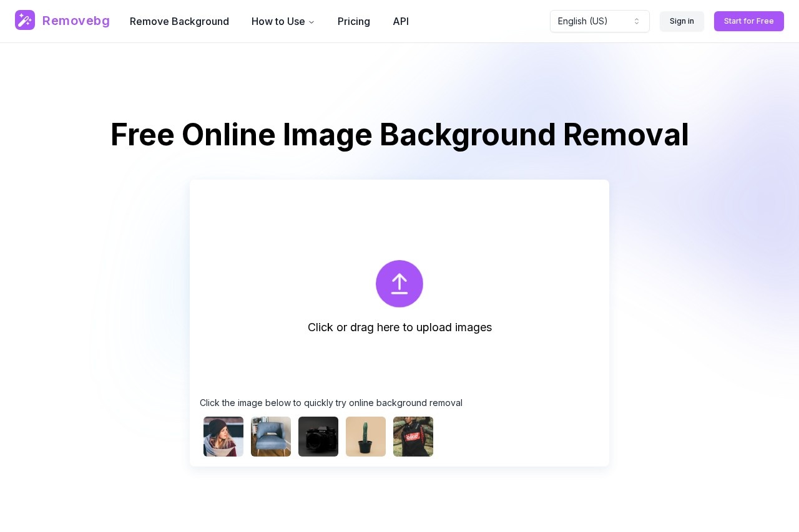Choose the black camera sample image
This screenshot has height=532, width=799.
click(318, 437)
